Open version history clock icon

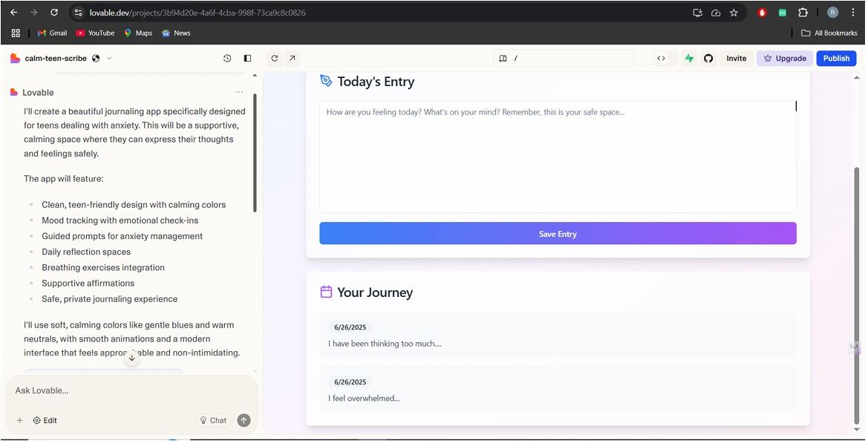click(x=227, y=58)
